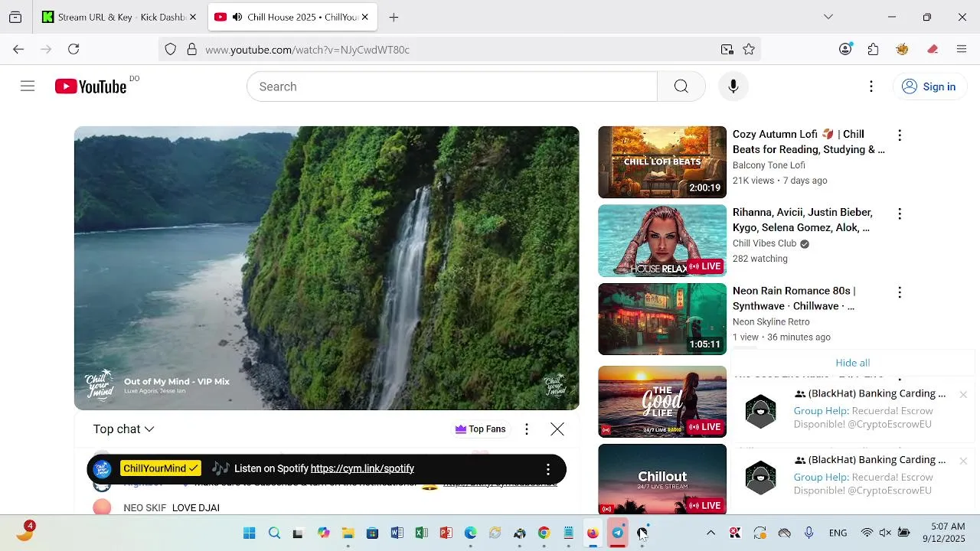Open live chat three-dot options
This screenshot has width=980, height=551.
[526, 429]
